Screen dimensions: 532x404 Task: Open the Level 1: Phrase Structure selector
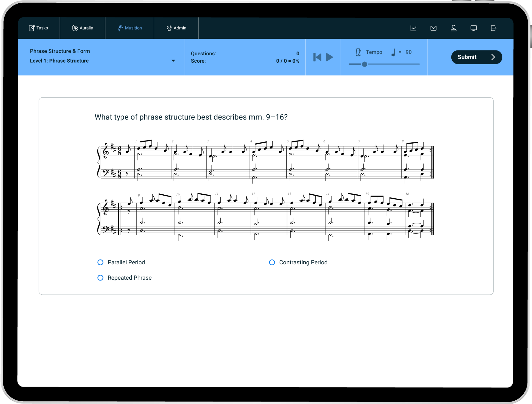point(59,61)
